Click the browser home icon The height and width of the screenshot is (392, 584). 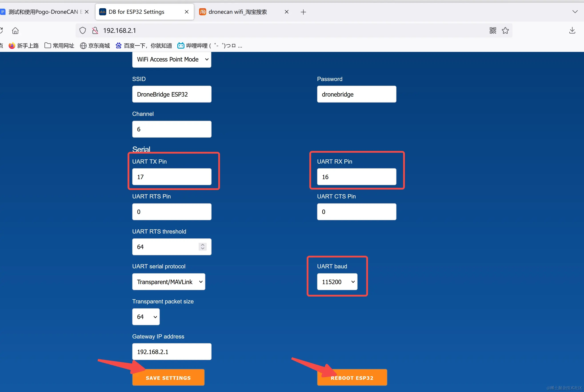(x=15, y=30)
